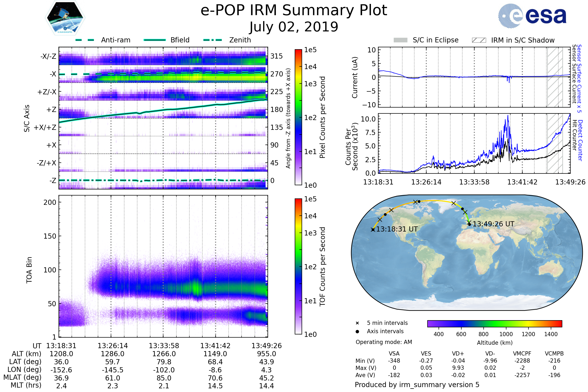
Task: Click the Operating mode: AM text
Action: coord(384,342)
